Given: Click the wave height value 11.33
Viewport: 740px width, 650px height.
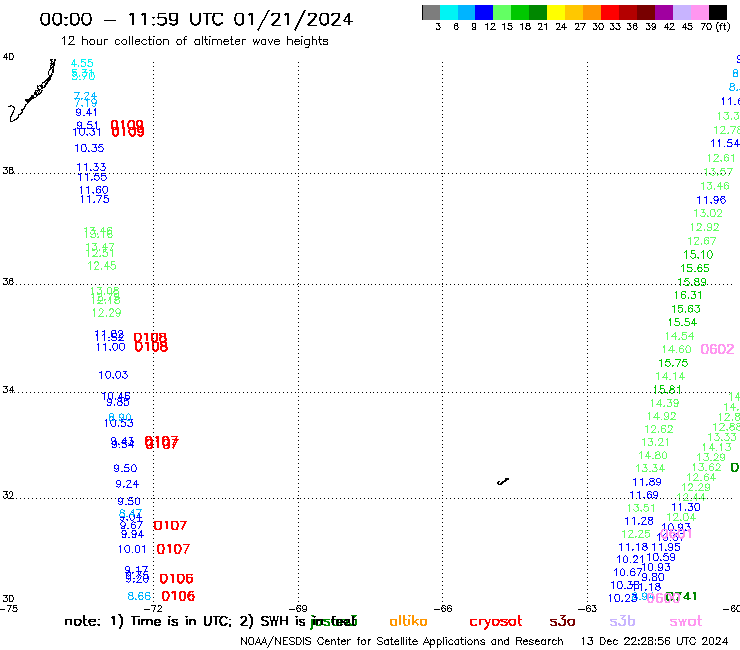Looking at the screenshot, I should [x=91, y=167].
